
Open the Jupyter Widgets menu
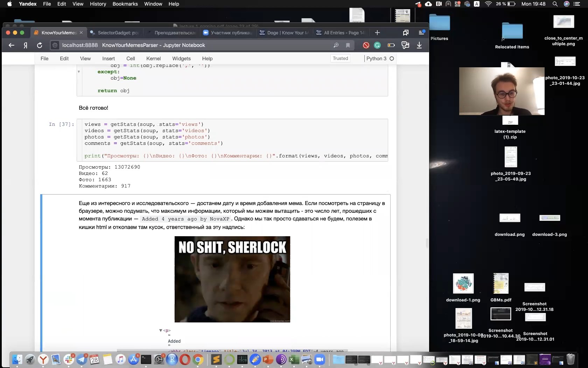coord(181,59)
